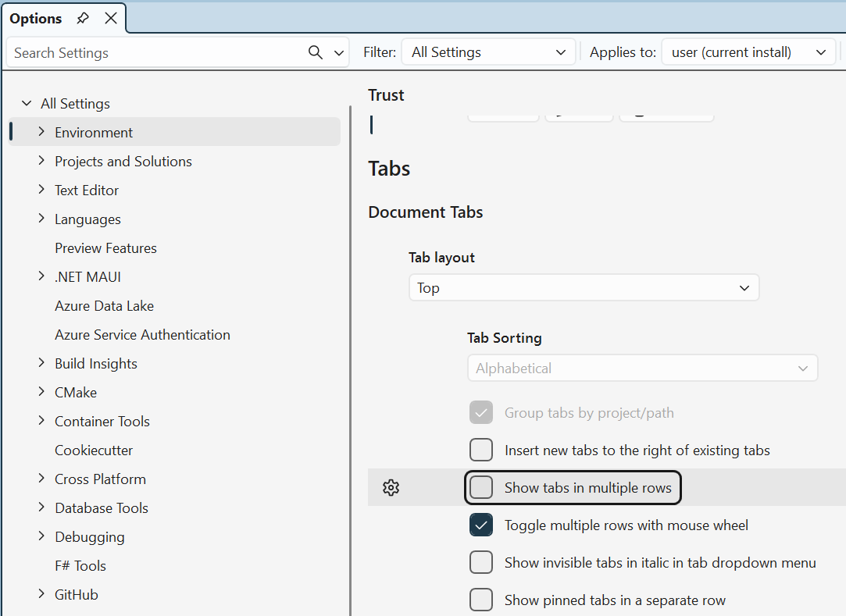Screen dimensions: 846x616
Task: Open the Tab Sorting Alphabetical dropdown
Action: [x=642, y=368]
